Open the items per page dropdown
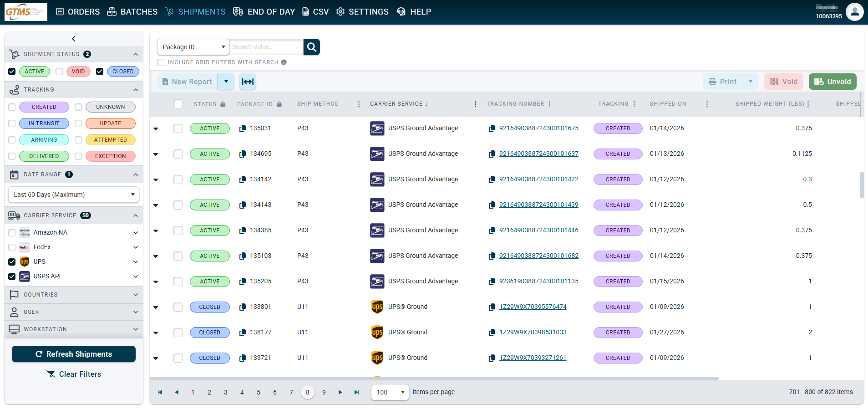Screen dimensions: 868x410 (x=390, y=392)
